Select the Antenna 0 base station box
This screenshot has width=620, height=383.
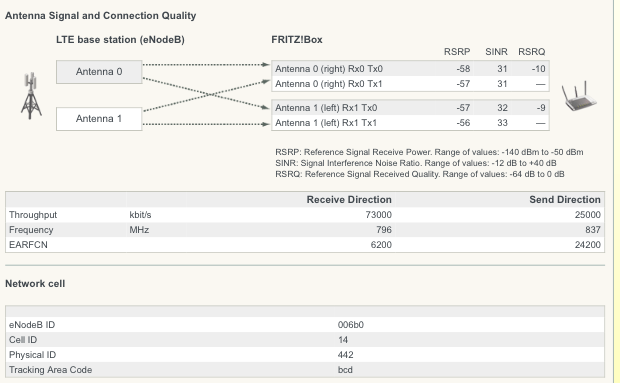[x=99, y=72]
